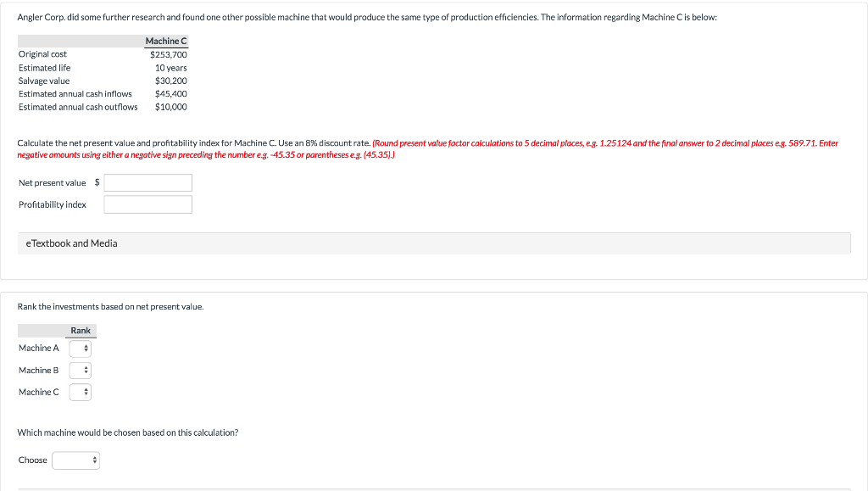868x491 pixels.
Task: Click the red rounding instructions text
Action: [x=428, y=149]
